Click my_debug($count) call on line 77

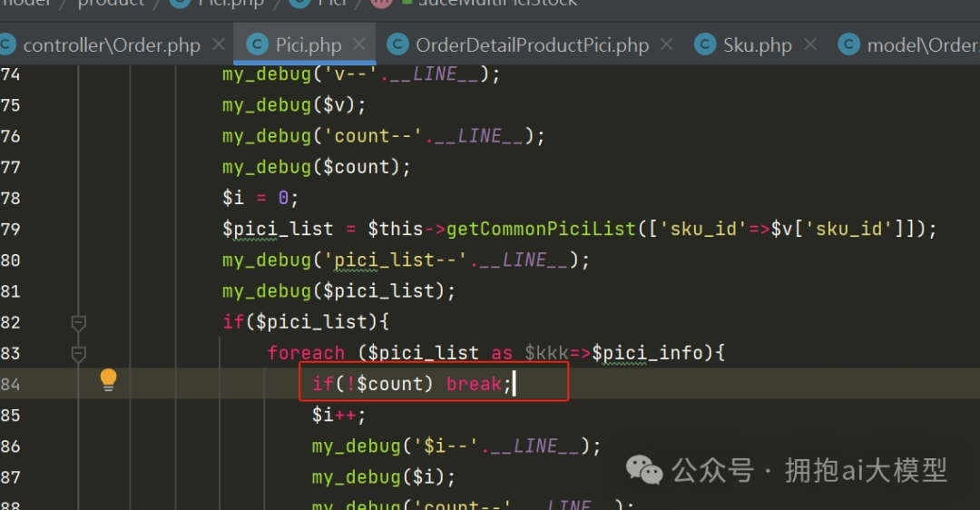(x=317, y=168)
